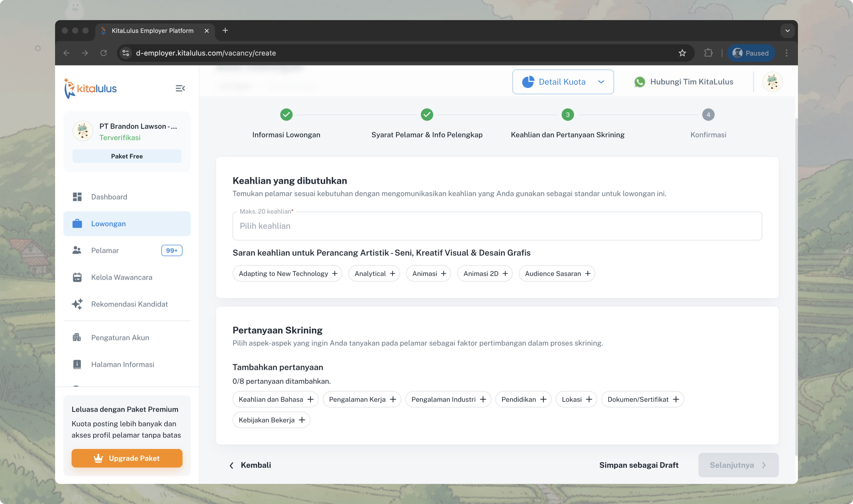Add the Analytical skill suggestion chip
The height and width of the screenshot is (504, 853).
click(x=374, y=274)
